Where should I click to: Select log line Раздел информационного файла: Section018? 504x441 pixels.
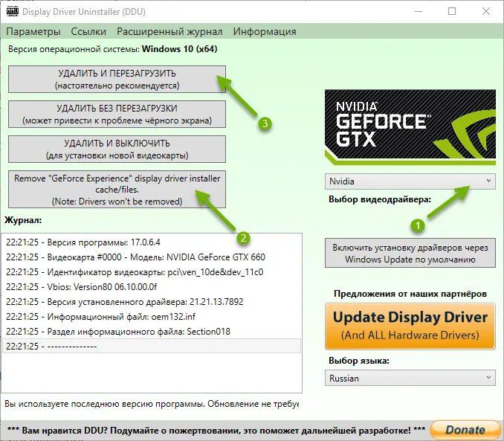152,332
